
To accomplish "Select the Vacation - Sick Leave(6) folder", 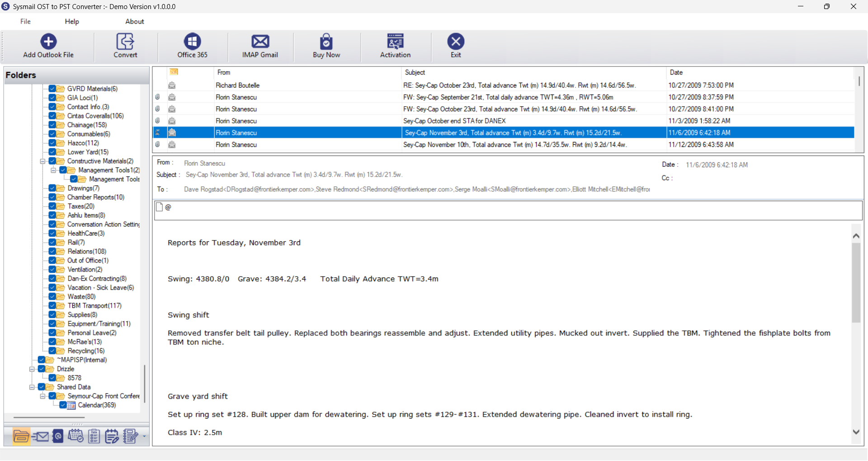I will point(101,287).
